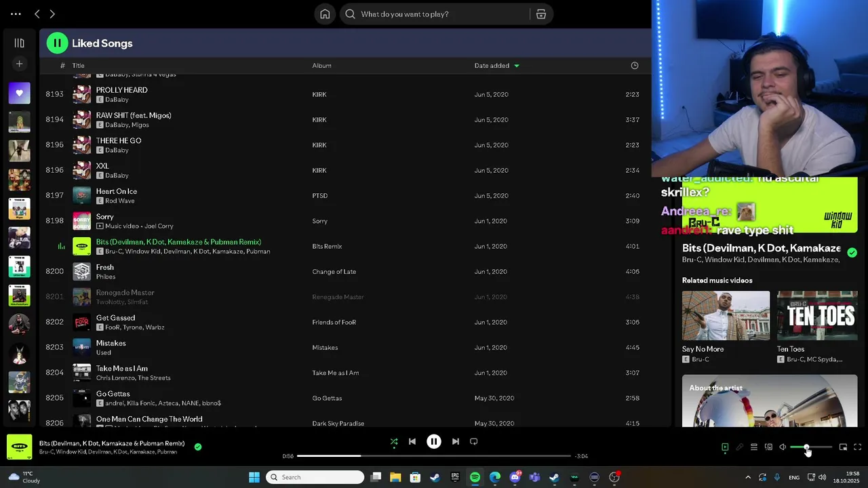Enter full screen mode icon
This screenshot has width=868, height=488.
tap(857, 447)
